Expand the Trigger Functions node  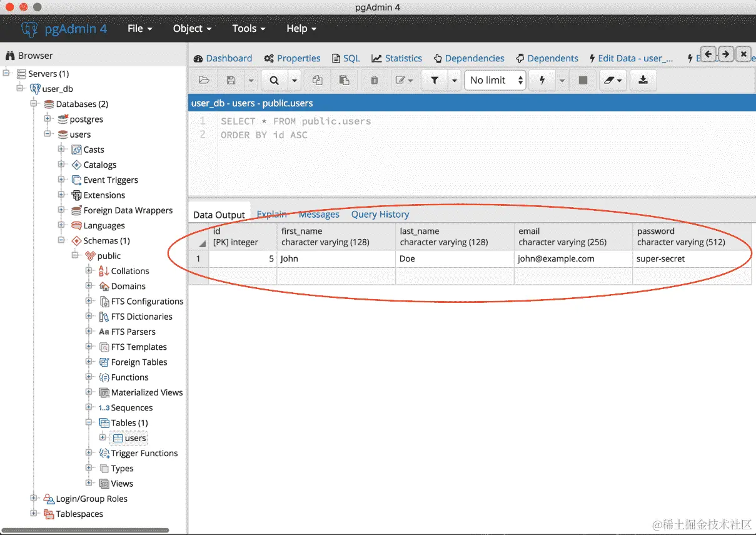89,453
